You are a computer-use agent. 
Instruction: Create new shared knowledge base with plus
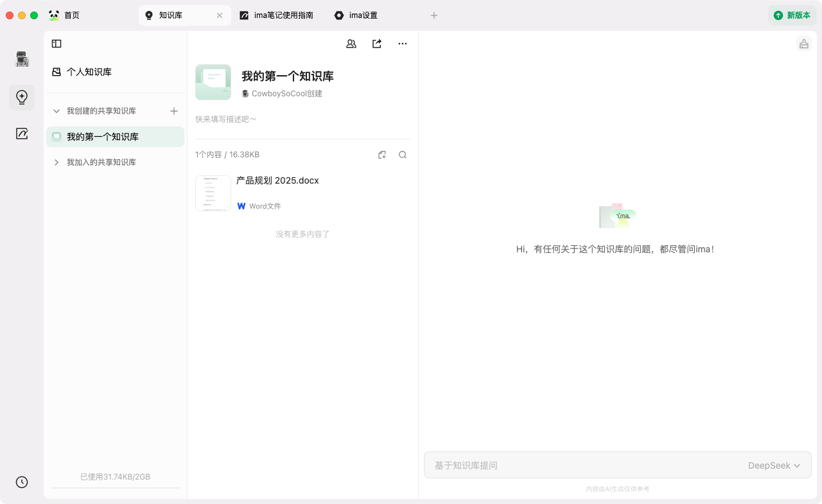pos(173,111)
